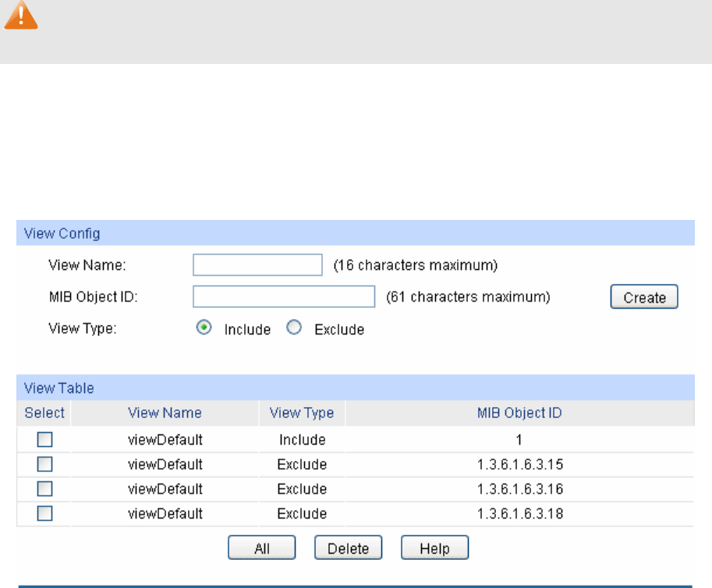Viewport: 712px width, 588px height.
Task: Open Help using the Help button
Action: 435,548
